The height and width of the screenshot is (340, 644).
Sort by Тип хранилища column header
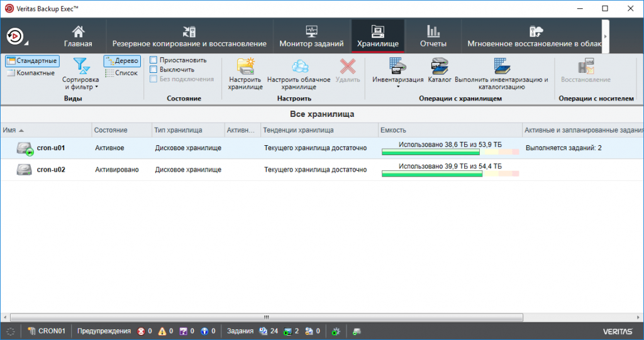tap(188, 130)
